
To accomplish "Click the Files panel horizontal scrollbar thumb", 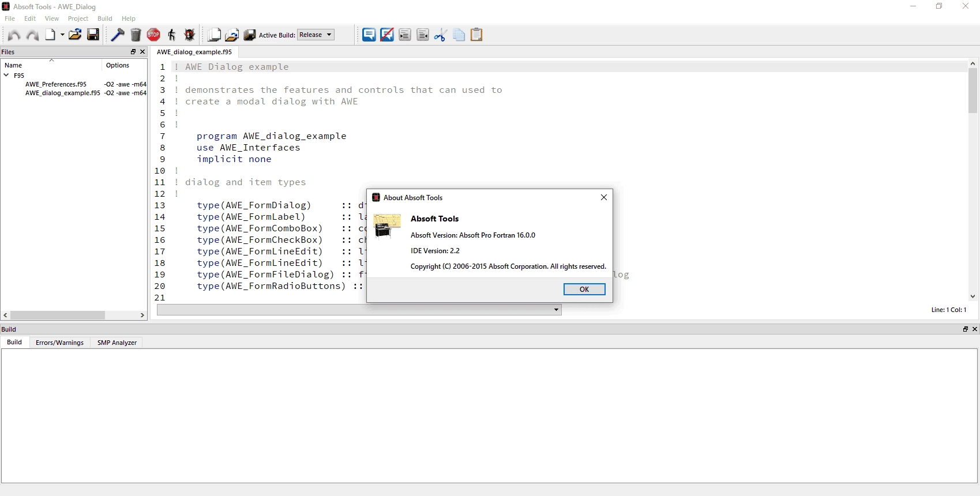I will 58,315.
